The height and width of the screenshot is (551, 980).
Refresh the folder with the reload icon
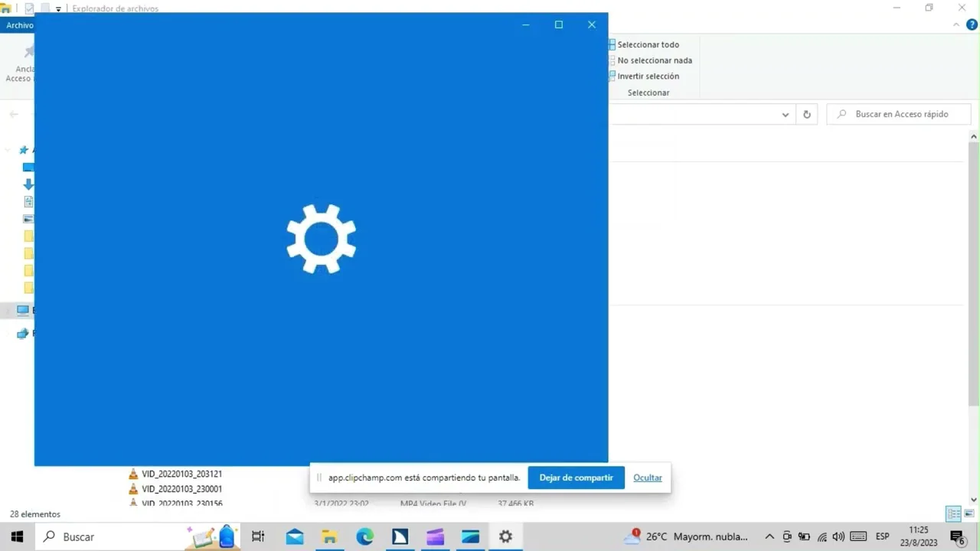point(806,114)
